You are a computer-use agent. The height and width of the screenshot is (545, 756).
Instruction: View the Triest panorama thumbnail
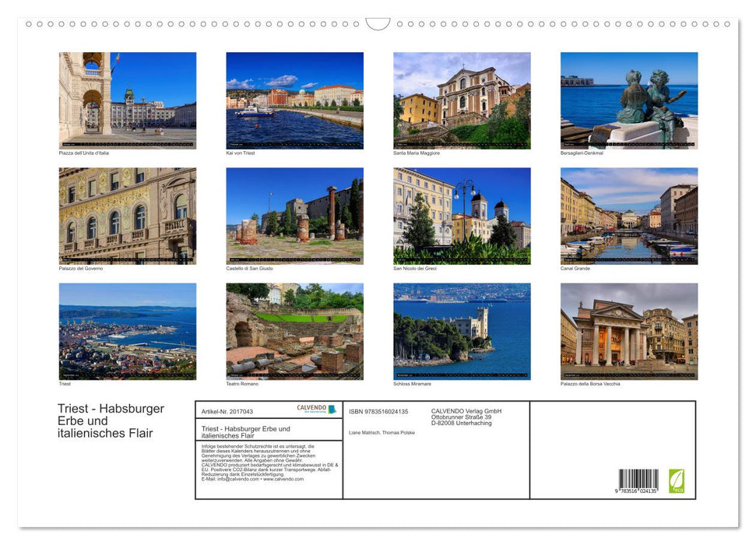pos(127,330)
